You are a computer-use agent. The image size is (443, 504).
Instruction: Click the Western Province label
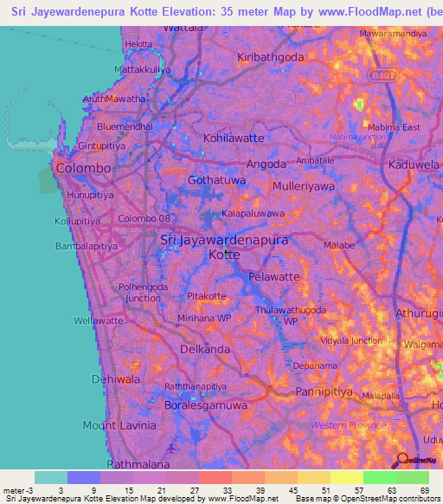tap(348, 425)
